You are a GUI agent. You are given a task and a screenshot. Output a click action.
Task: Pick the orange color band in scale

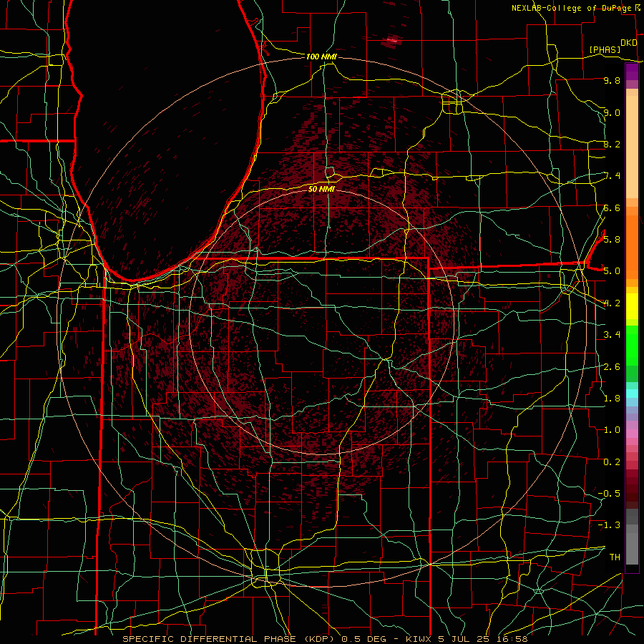pos(632,247)
